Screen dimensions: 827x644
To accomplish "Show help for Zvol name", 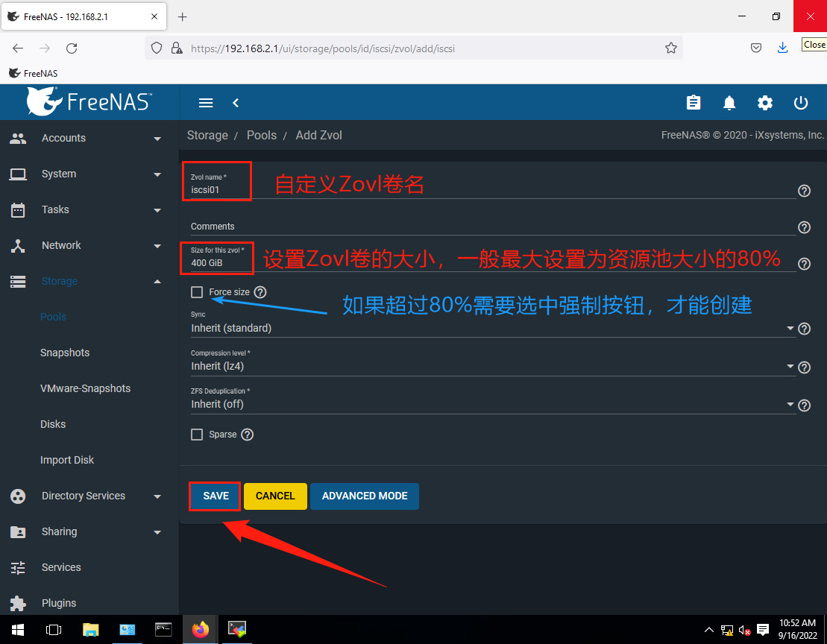I will tap(804, 191).
